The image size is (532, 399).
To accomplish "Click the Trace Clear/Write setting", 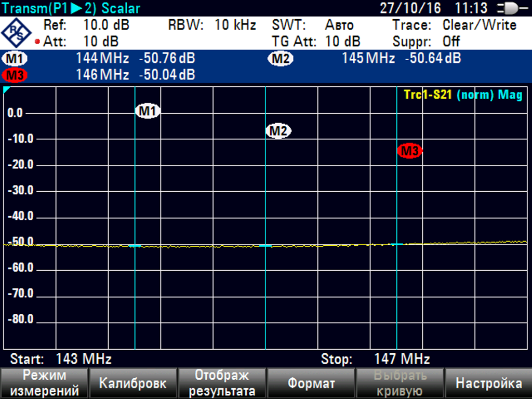I will 479,25.
